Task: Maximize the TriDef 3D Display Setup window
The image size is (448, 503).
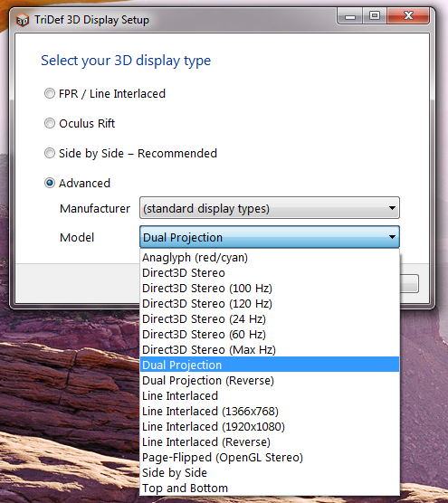Action: click(375, 16)
